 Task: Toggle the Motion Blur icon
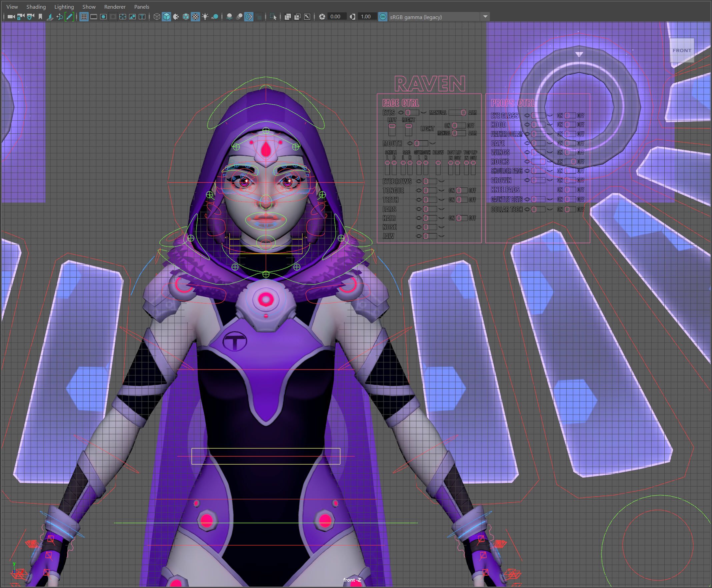pyautogui.click(x=239, y=17)
